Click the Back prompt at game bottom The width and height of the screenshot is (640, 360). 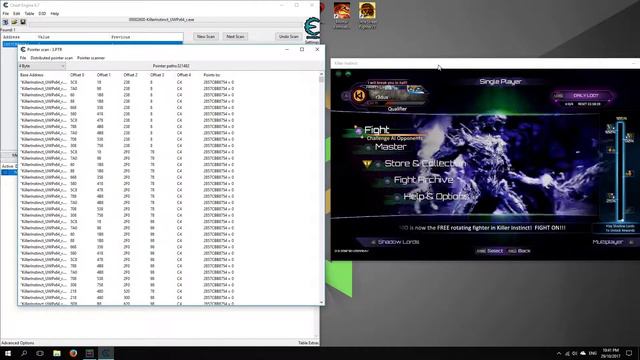tap(519, 251)
